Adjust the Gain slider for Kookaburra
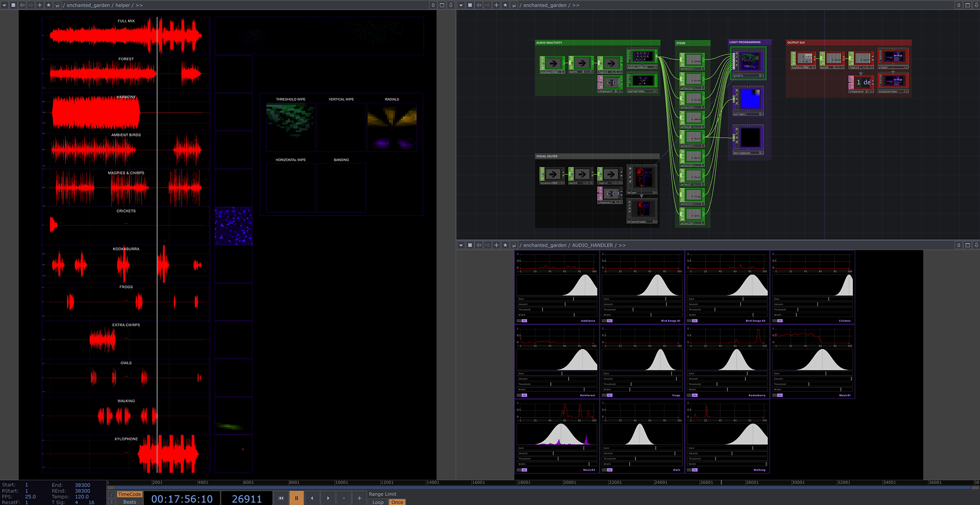The width and height of the screenshot is (980, 505). coord(747,373)
